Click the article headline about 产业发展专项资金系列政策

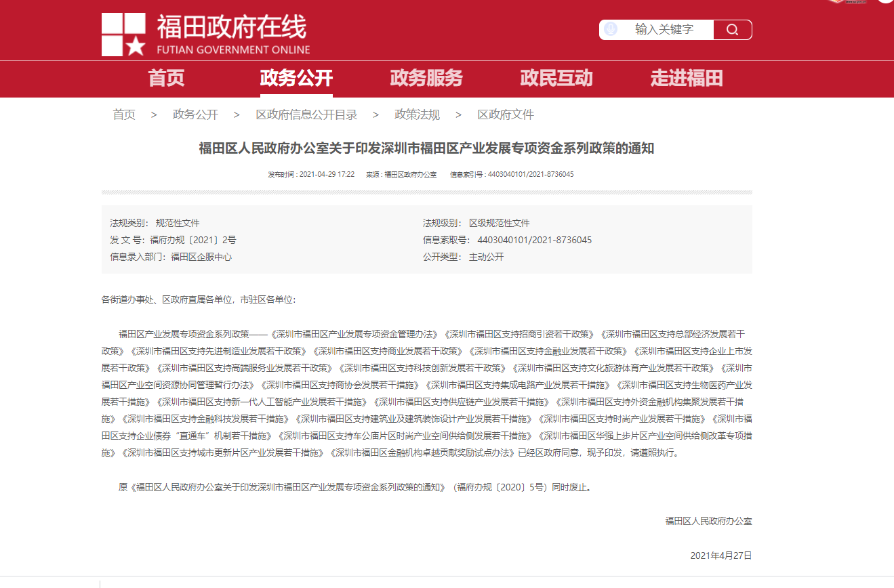click(426, 148)
